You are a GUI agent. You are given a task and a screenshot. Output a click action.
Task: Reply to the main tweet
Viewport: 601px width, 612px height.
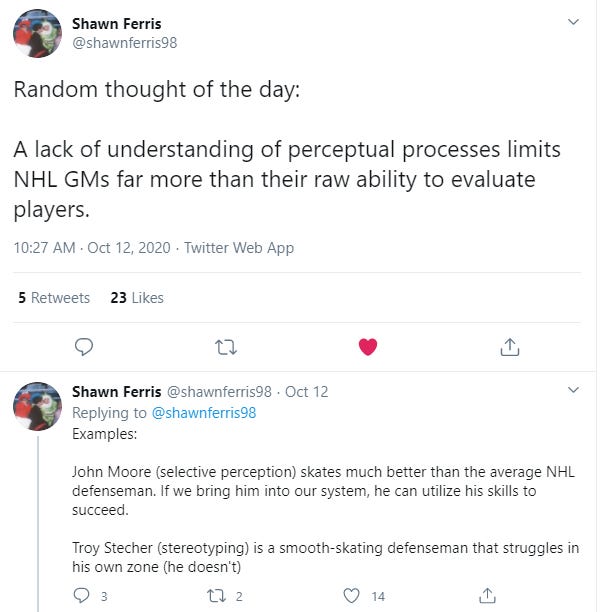coord(85,346)
